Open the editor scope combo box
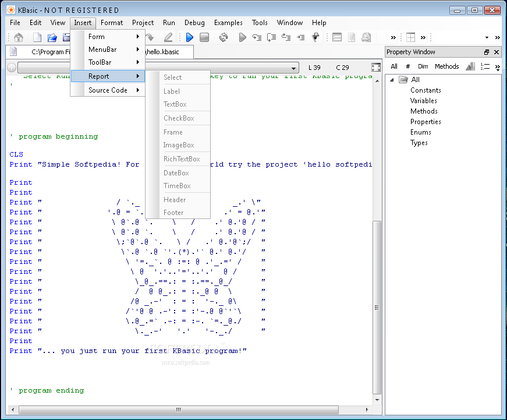Image resolution: width=507 pixels, height=420 pixels. (x=158, y=68)
